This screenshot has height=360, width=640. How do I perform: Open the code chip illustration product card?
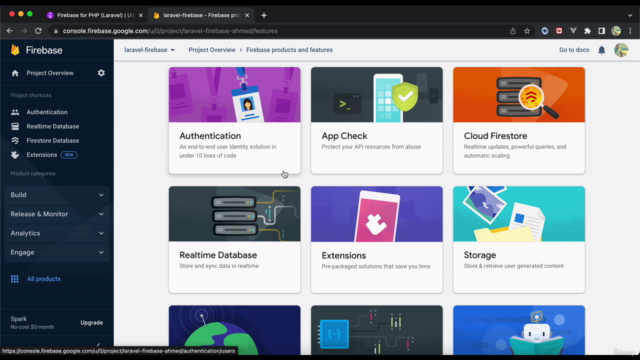coord(377,330)
